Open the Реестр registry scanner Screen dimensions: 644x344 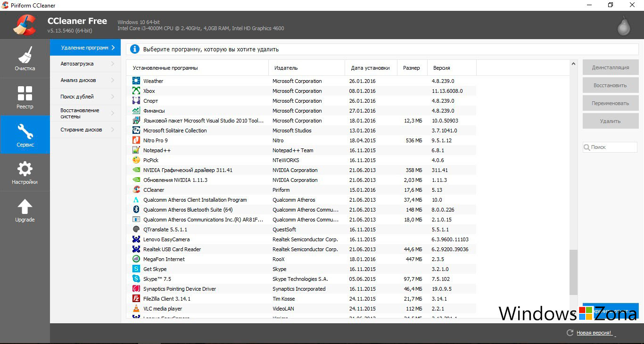(x=25, y=97)
